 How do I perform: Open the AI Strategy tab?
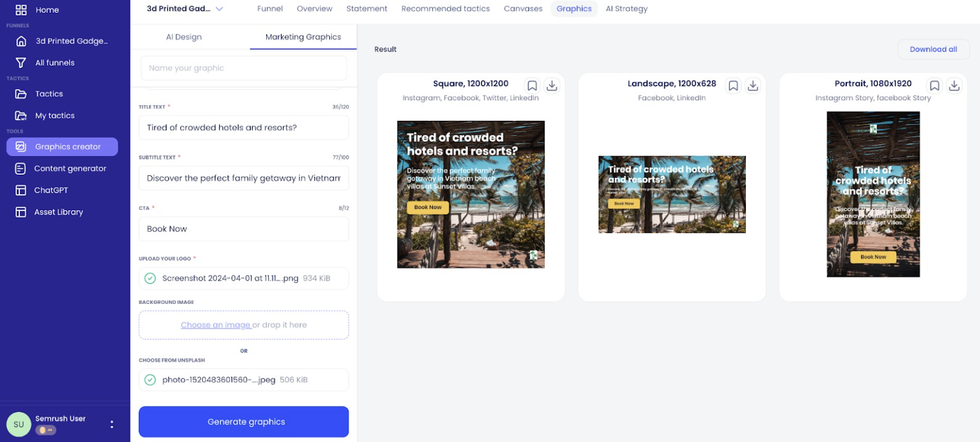pos(626,8)
